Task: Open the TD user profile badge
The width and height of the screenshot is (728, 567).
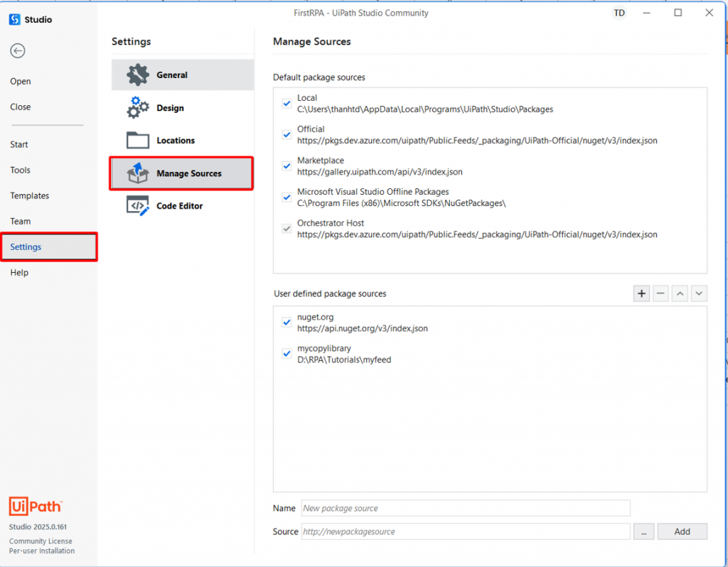Action: 619,13
